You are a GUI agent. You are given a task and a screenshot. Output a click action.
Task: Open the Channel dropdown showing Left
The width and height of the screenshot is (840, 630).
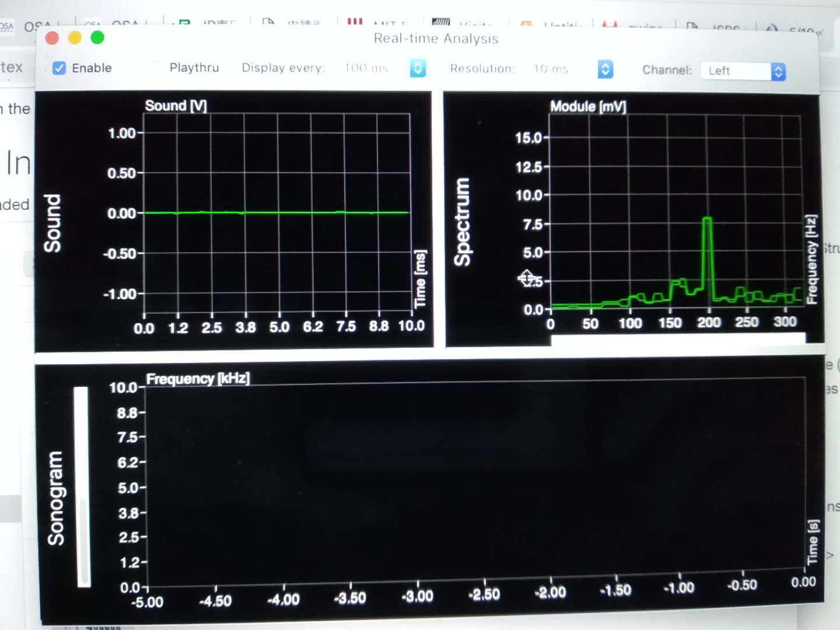coord(743,71)
